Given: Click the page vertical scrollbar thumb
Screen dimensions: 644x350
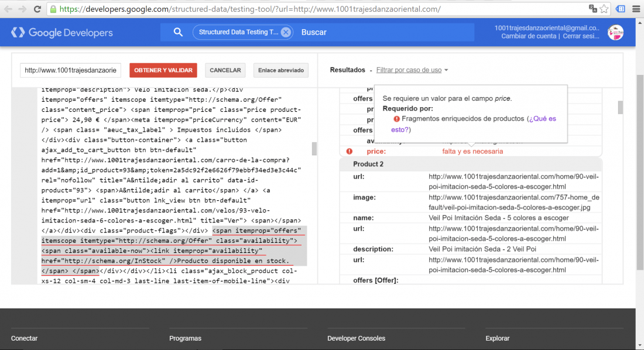Looking at the screenshot, I should click(639, 173).
